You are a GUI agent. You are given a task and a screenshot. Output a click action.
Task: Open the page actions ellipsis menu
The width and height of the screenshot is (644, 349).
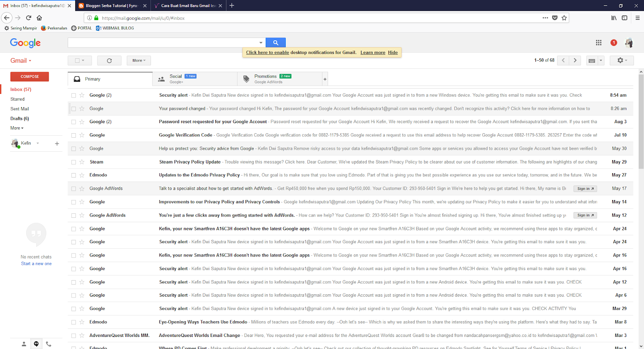tap(545, 18)
